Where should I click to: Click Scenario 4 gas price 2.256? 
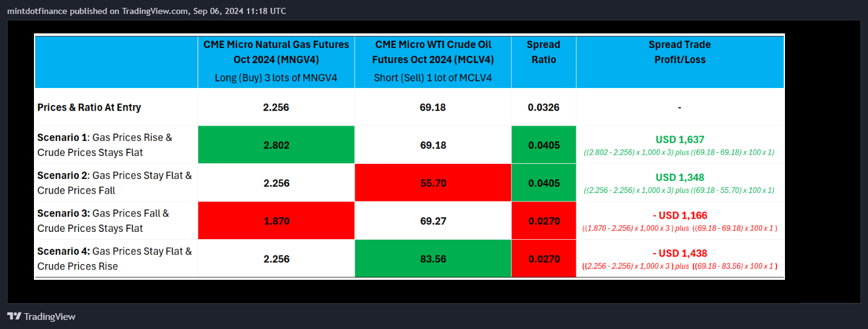tap(276, 259)
